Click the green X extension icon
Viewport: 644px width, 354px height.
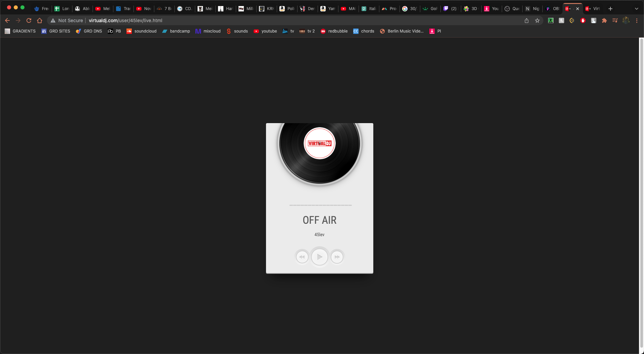coord(551,20)
